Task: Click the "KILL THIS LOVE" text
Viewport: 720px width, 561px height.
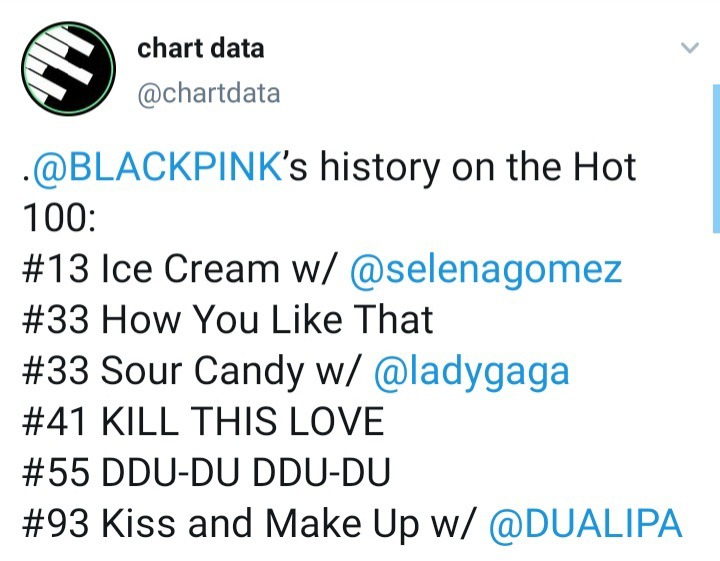Action: pyautogui.click(x=242, y=422)
